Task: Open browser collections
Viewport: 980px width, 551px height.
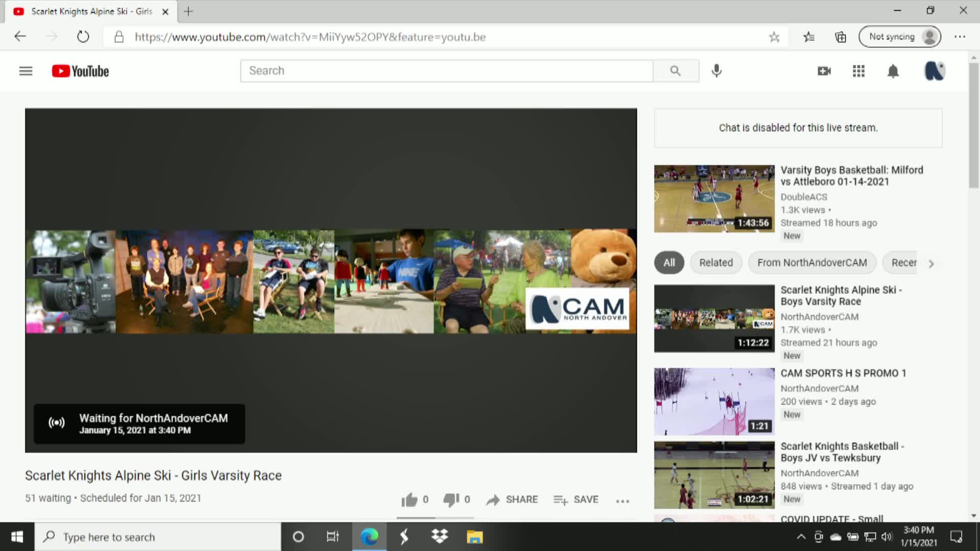Action: tap(840, 37)
